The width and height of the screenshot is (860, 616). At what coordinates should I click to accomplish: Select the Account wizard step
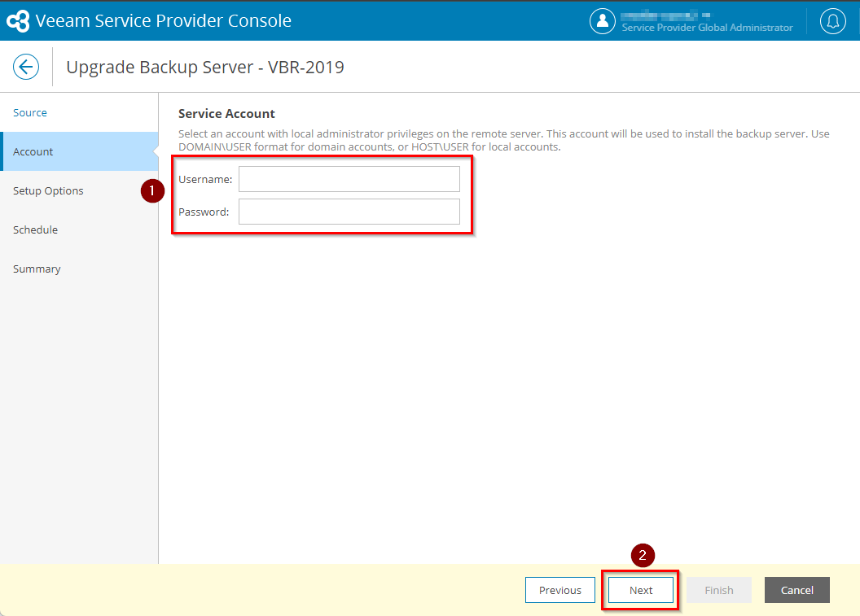(x=79, y=151)
